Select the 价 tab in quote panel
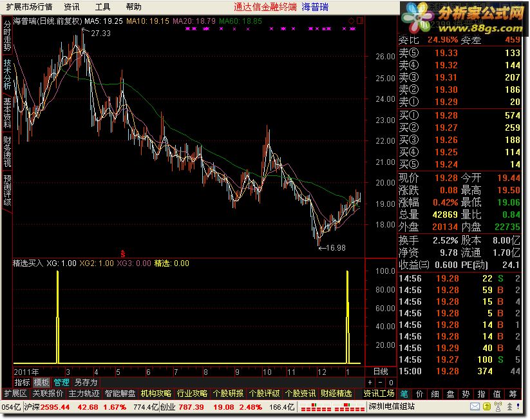Image resolution: width=530 pixels, height=420 pixels. point(419,394)
